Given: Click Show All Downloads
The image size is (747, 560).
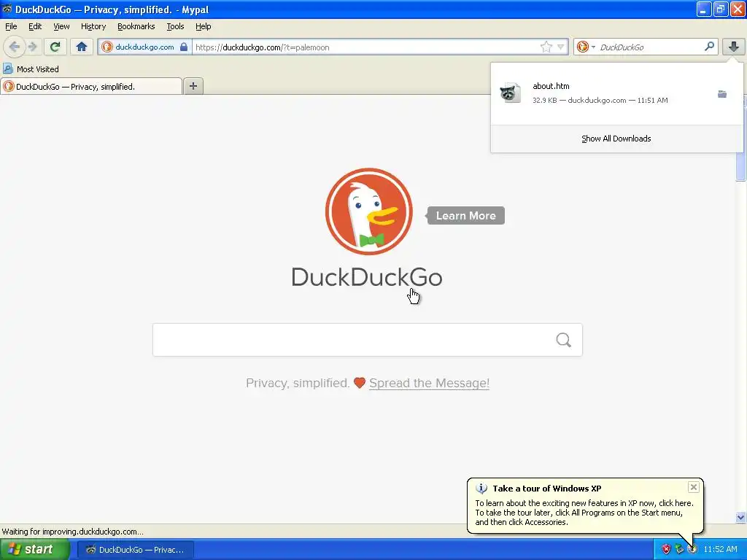Looking at the screenshot, I should tap(616, 139).
